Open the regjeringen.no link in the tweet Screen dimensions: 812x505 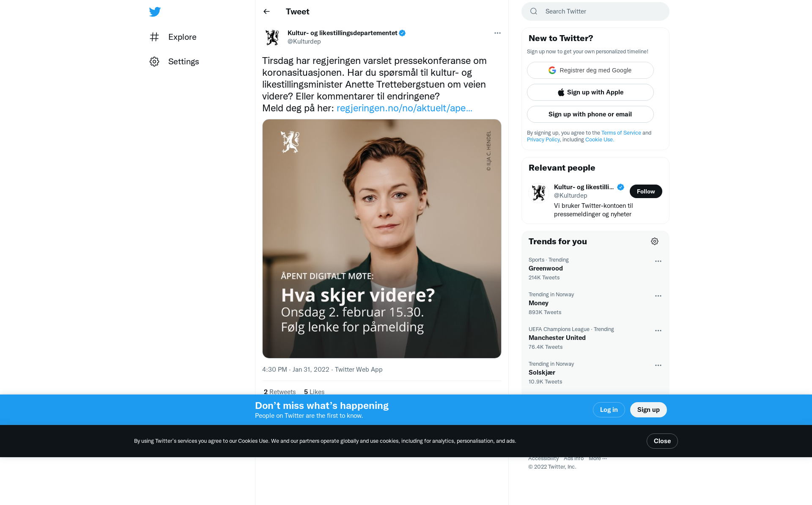(x=404, y=108)
